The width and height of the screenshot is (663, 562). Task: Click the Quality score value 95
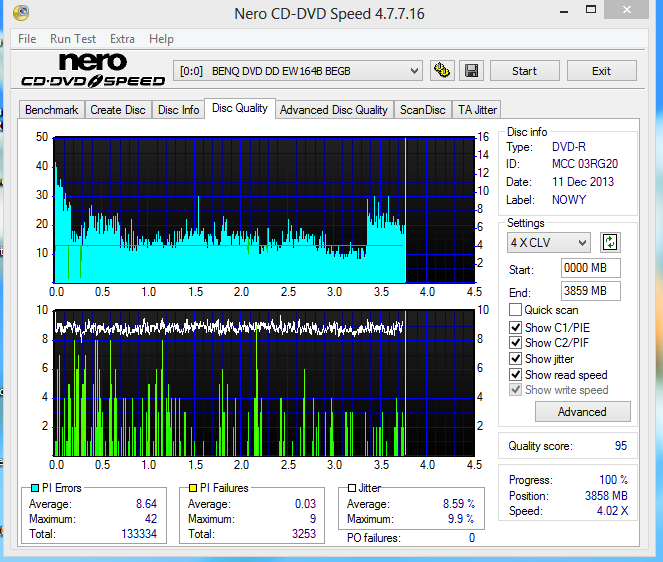point(621,446)
